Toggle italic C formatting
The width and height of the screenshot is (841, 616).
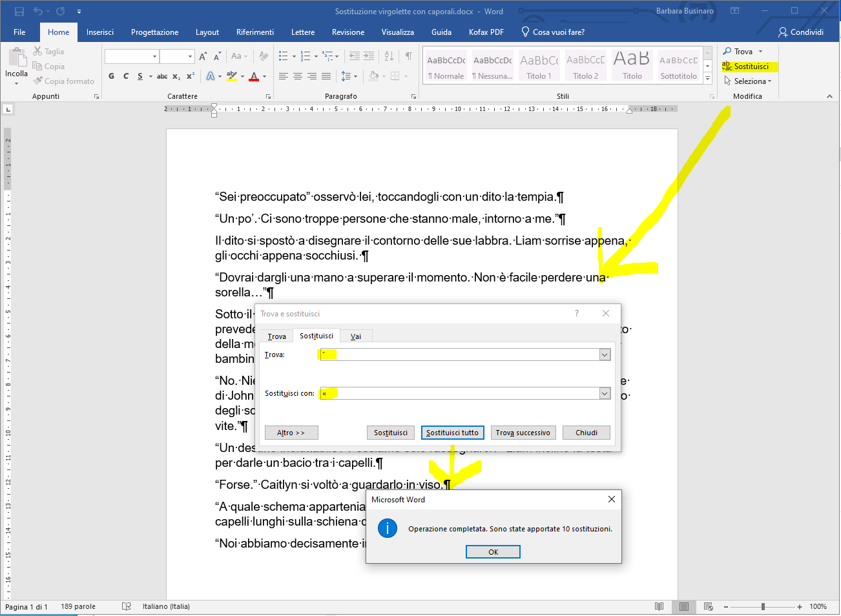click(x=126, y=76)
